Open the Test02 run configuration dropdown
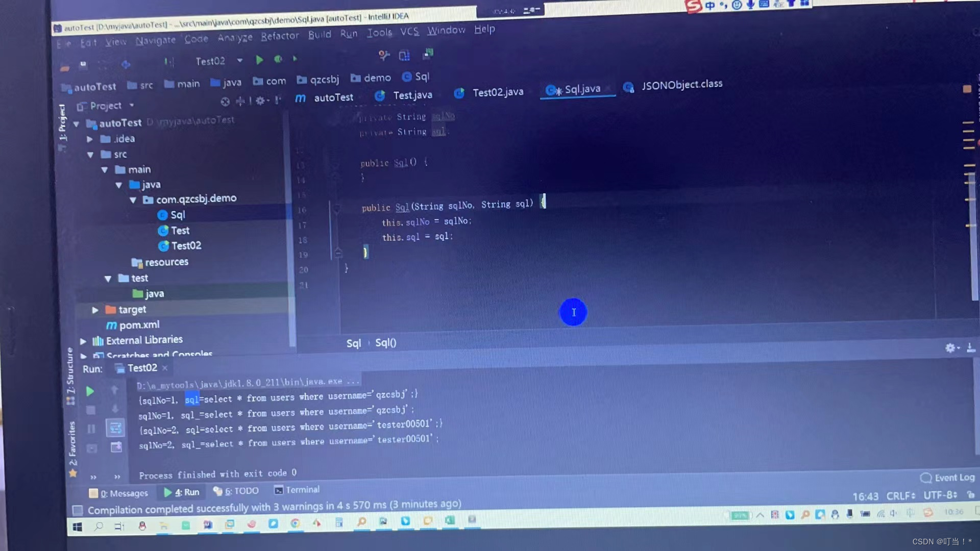 point(218,61)
